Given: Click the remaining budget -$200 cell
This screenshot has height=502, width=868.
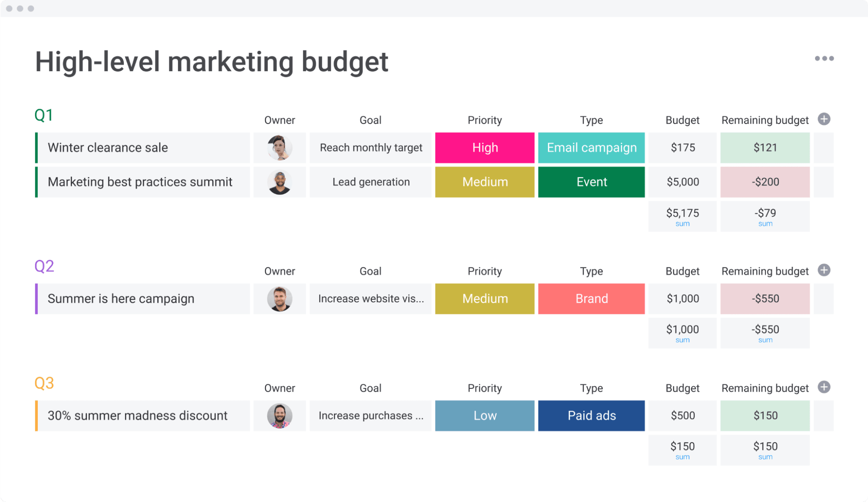Looking at the screenshot, I should click(x=767, y=181).
